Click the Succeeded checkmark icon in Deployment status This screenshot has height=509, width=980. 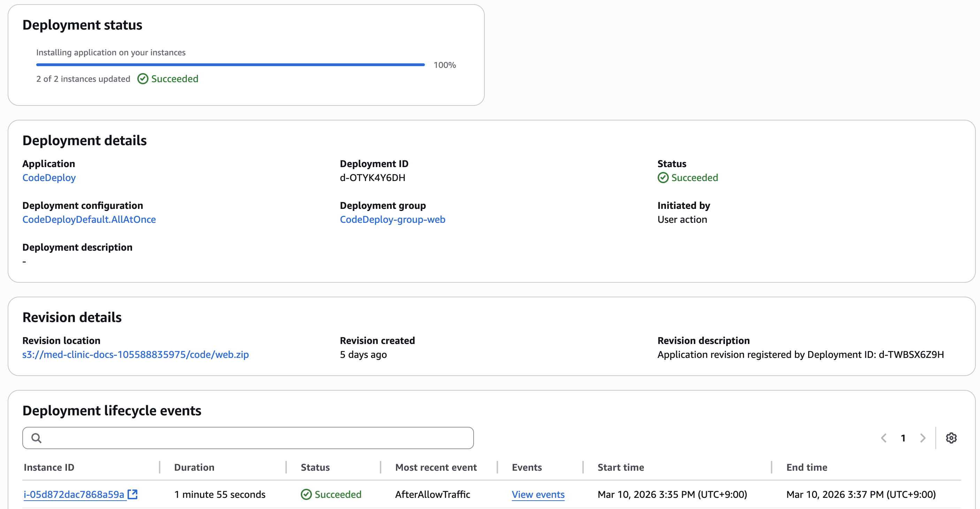[143, 79]
